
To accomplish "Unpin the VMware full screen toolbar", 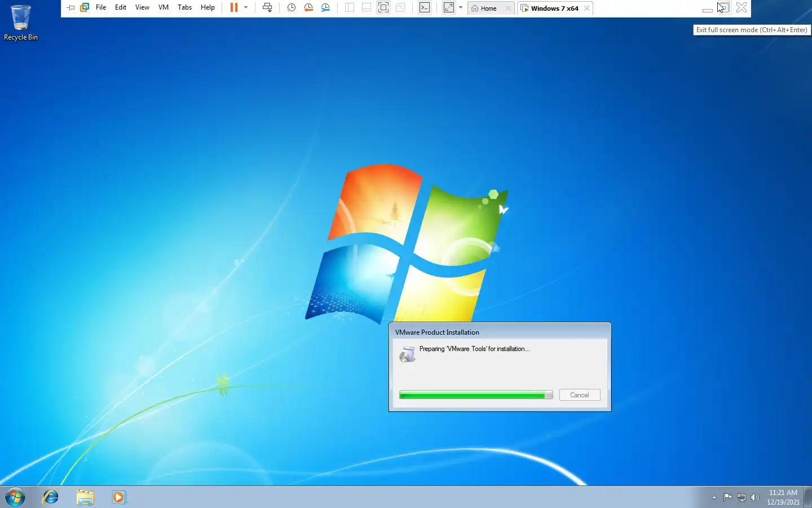I will tap(70, 8).
